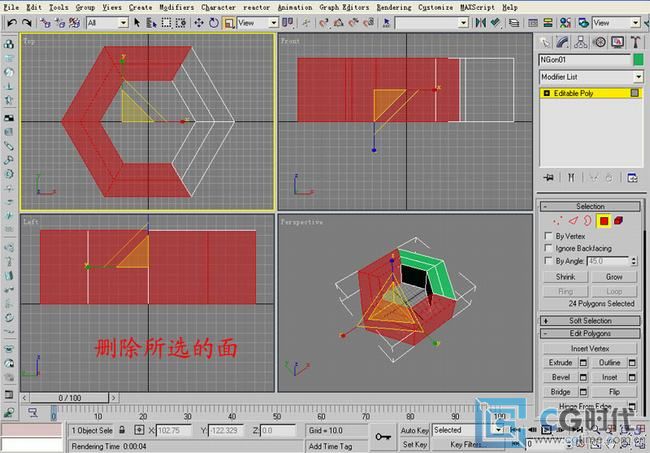Viewport: 650px width, 453px height.
Task: Collapse the Edit Polygons rollout
Action: [x=590, y=333]
